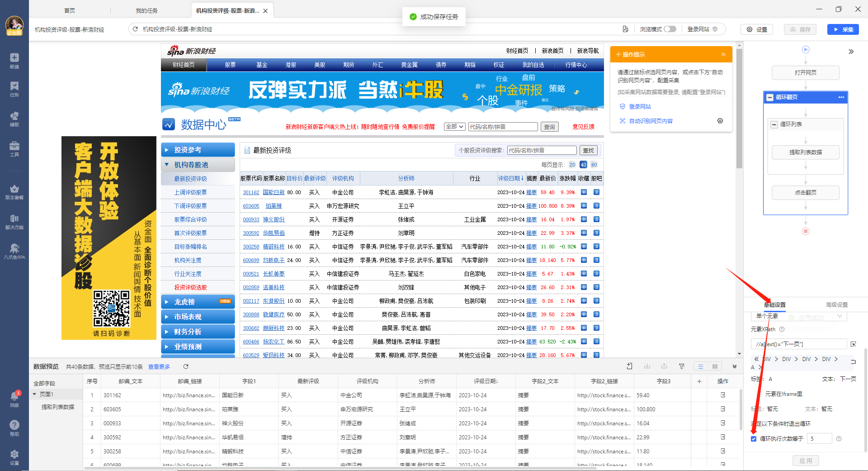The height and width of the screenshot is (471, 868).
Task: Switch preview to vertical column layout
Action: tap(715, 366)
